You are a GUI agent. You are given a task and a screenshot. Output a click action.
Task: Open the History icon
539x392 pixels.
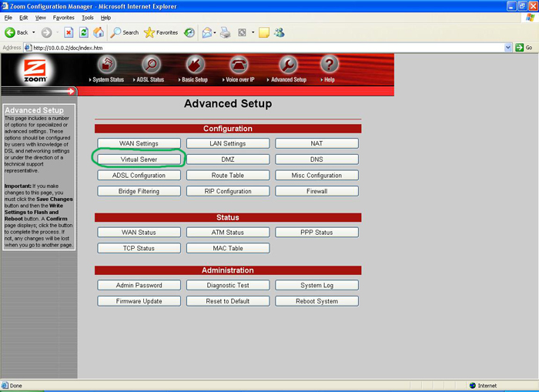pyautogui.click(x=189, y=32)
